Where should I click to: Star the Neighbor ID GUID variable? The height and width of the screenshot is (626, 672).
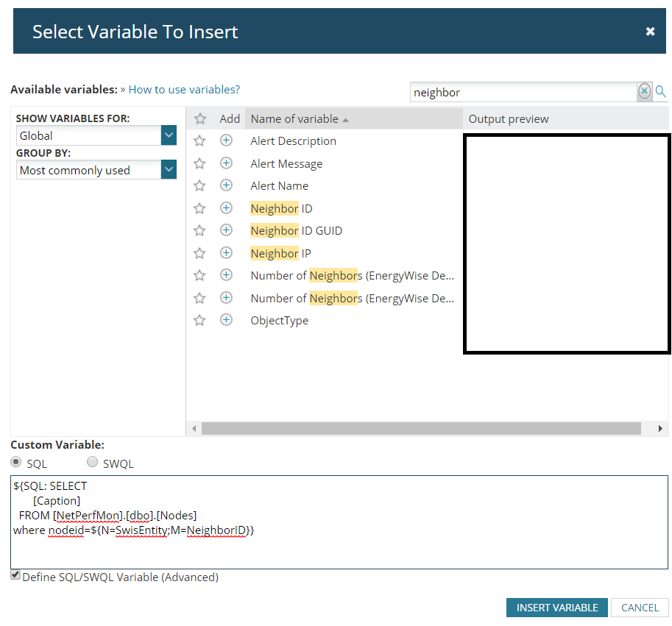coord(199,230)
